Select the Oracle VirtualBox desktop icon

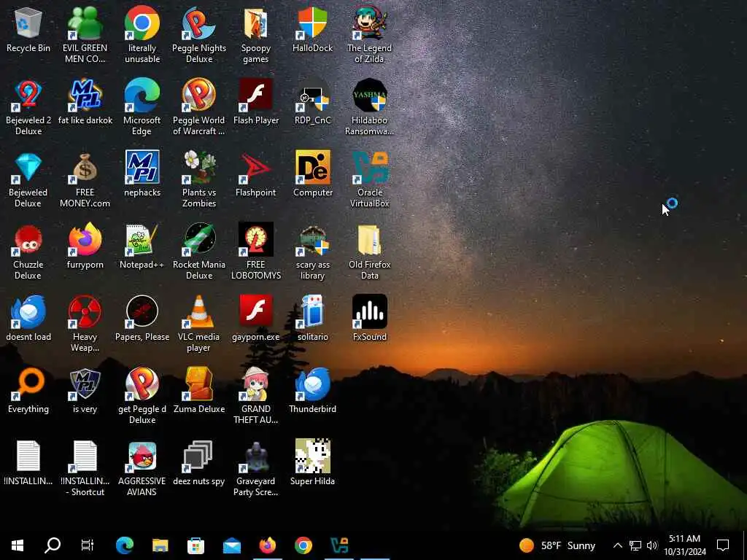(x=369, y=180)
